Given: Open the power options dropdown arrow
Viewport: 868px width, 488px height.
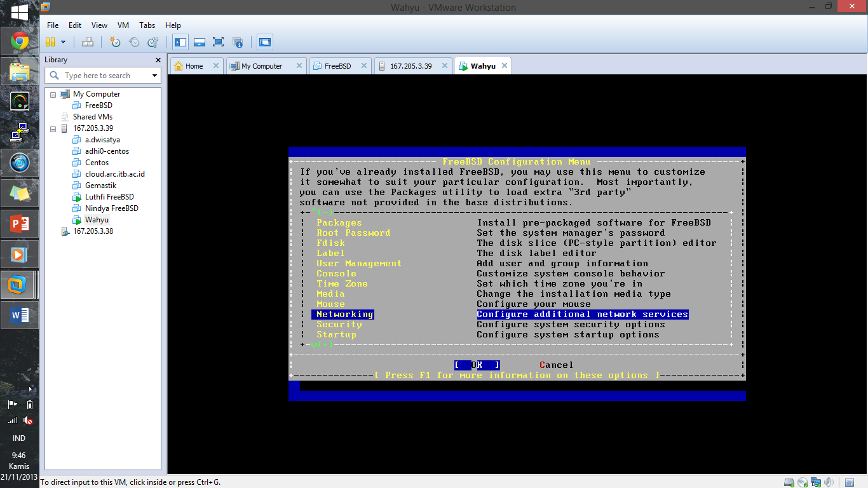Looking at the screenshot, I should coord(64,42).
